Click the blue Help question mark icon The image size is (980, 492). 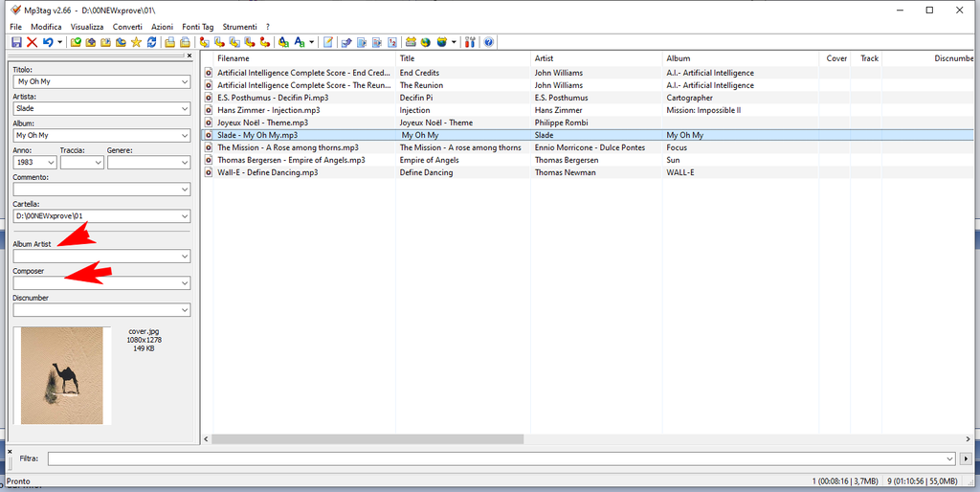pyautogui.click(x=489, y=42)
